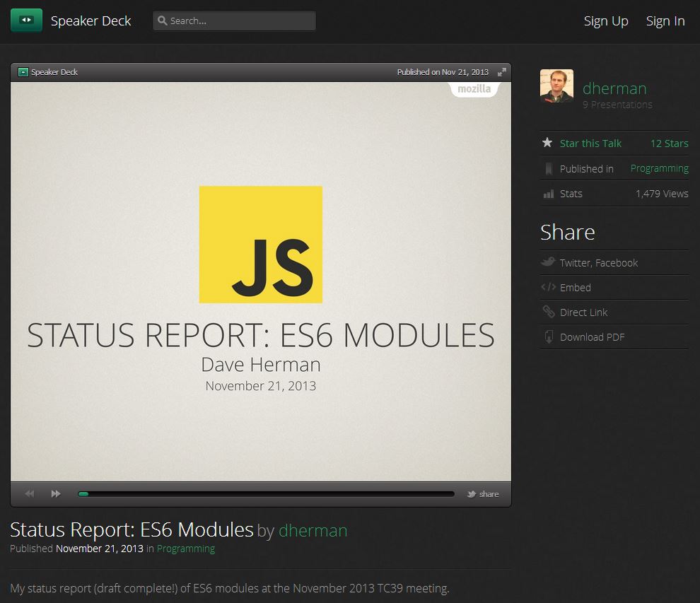Click the slide progress bar
The image size is (700, 603).
click(x=266, y=494)
